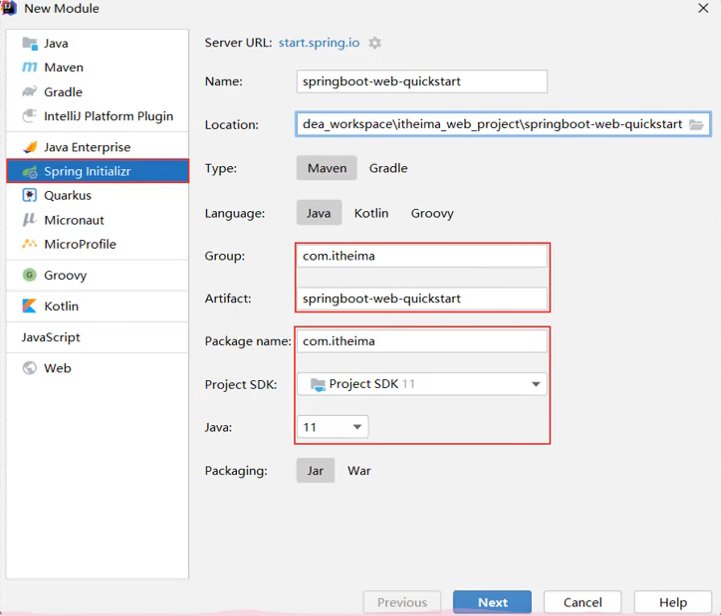Open the start.spring.io link
Image resolution: width=721 pixels, height=616 pixels.
coord(319,42)
